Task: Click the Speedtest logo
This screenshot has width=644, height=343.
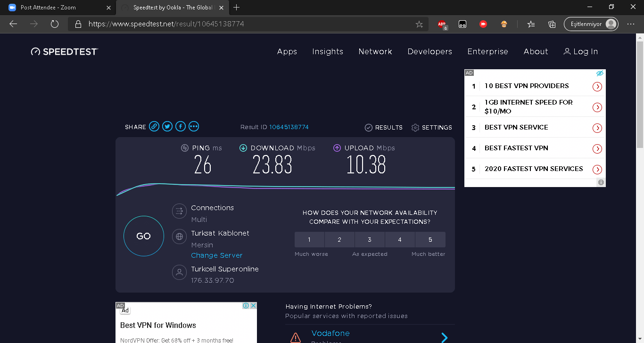Action: pos(65,52)
